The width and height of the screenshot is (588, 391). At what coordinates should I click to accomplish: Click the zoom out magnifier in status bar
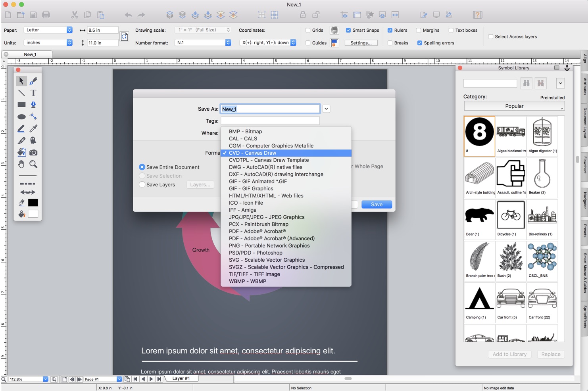coord(4,379)
